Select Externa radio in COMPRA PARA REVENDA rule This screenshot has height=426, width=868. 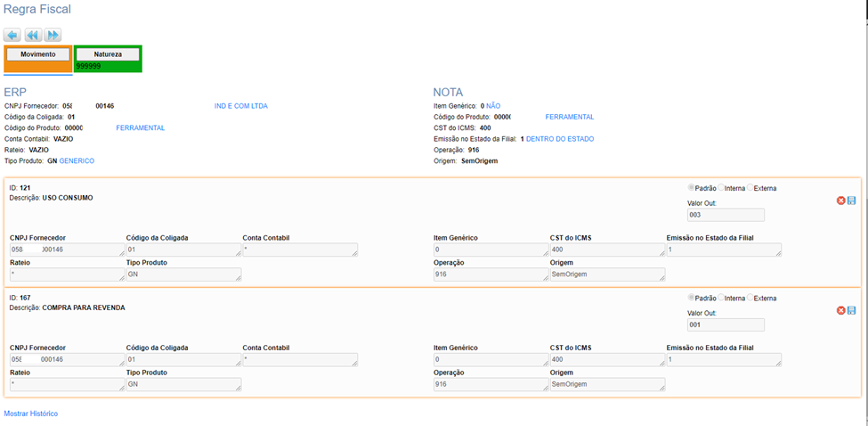click(750, 298)
